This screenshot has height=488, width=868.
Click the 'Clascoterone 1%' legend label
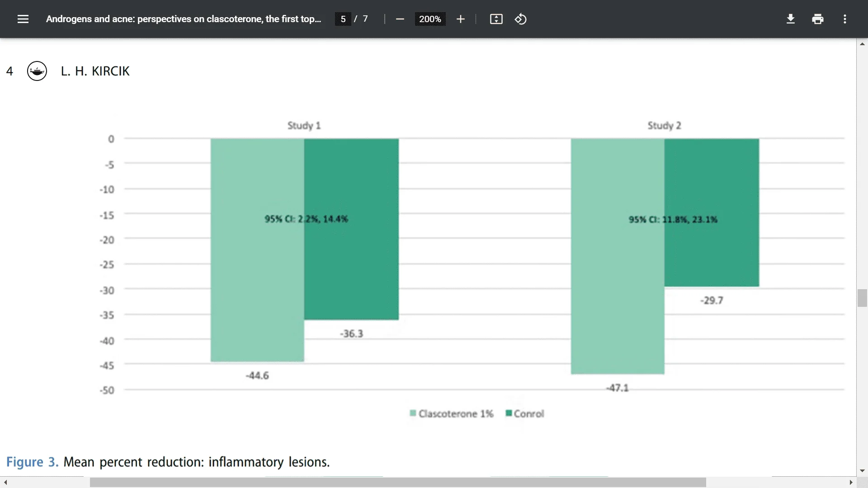456,413
